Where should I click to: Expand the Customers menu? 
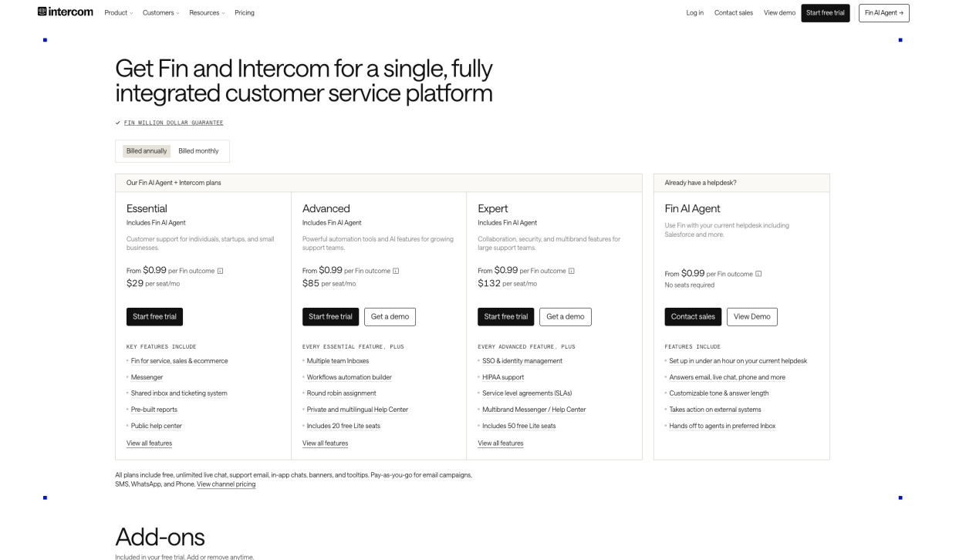coord(161,13)
